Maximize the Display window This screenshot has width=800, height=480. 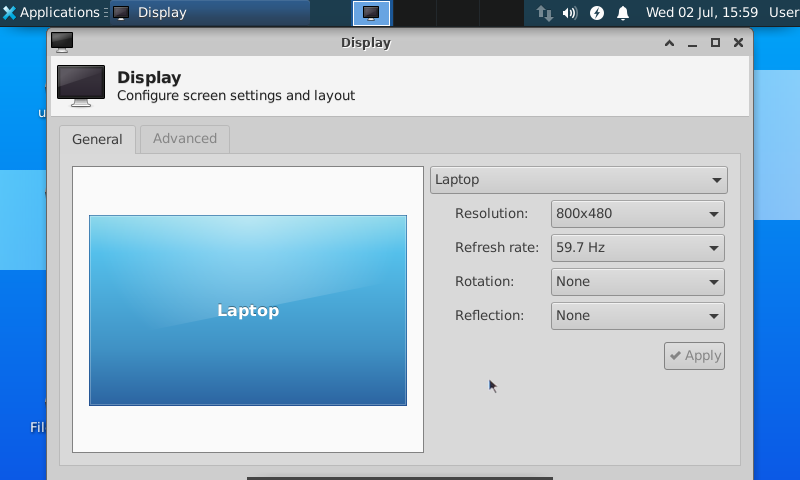(715, 43)
